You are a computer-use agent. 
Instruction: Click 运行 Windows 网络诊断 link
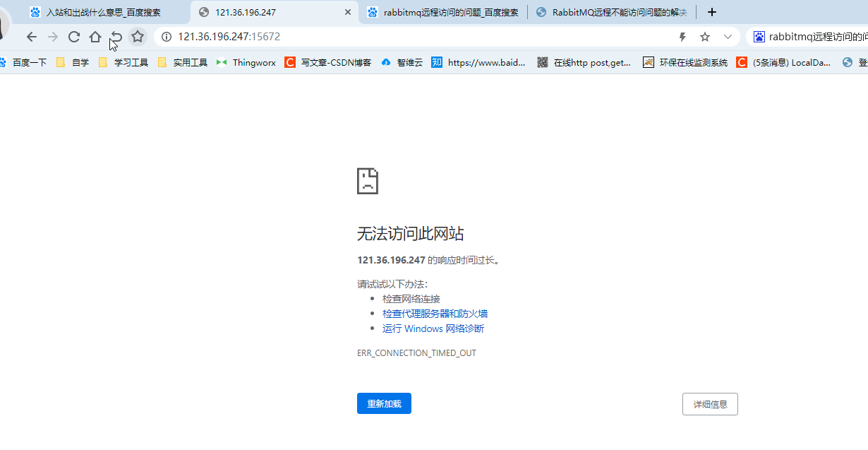pyautogui.click(x=433, y=328)
